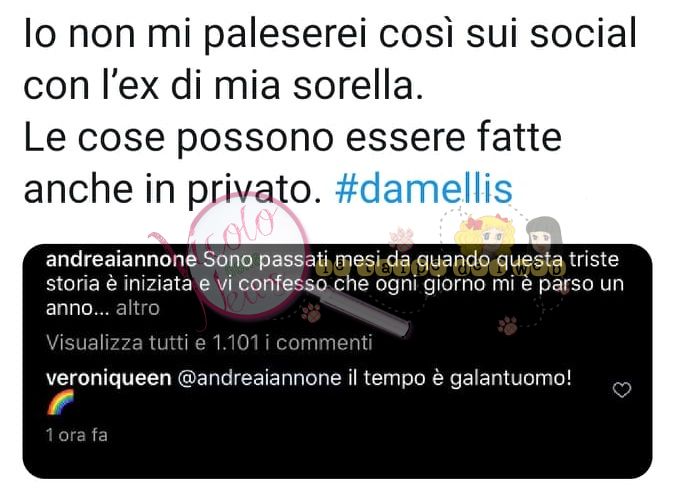
Task: Click the paw print under the dark-haired girl
Action: point(508,325)
